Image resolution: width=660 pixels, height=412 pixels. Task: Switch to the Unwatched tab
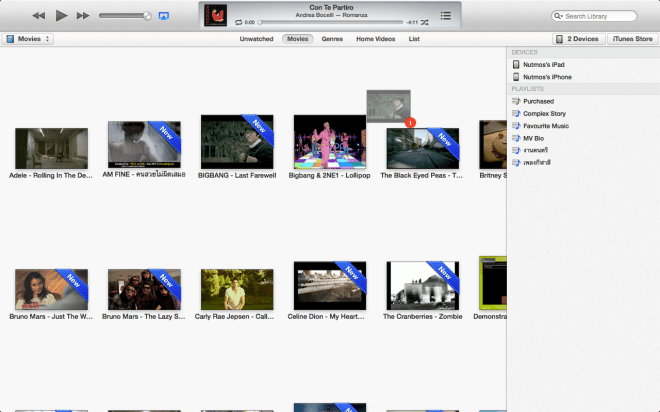click(256, 39)
